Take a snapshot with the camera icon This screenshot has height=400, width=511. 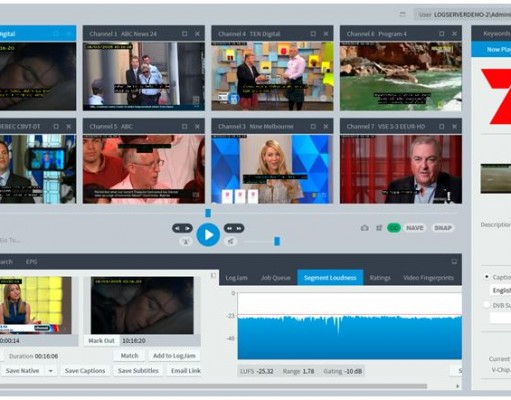tap(365, 228)
